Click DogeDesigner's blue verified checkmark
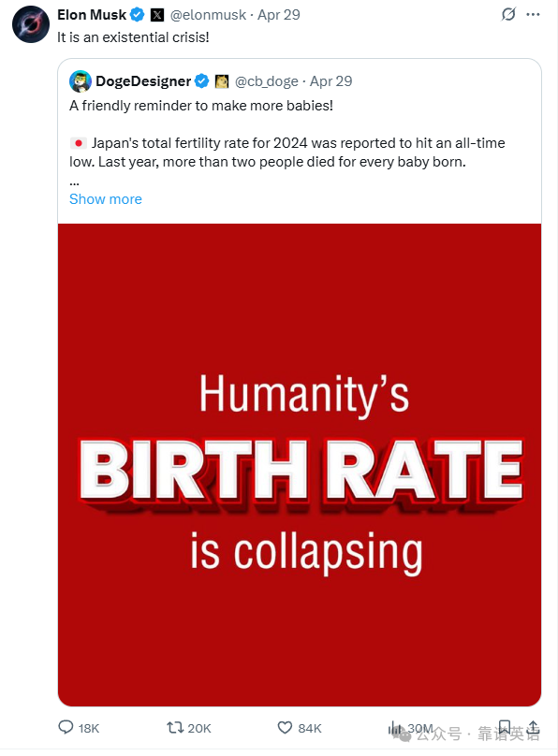 (x=201, y=81)
